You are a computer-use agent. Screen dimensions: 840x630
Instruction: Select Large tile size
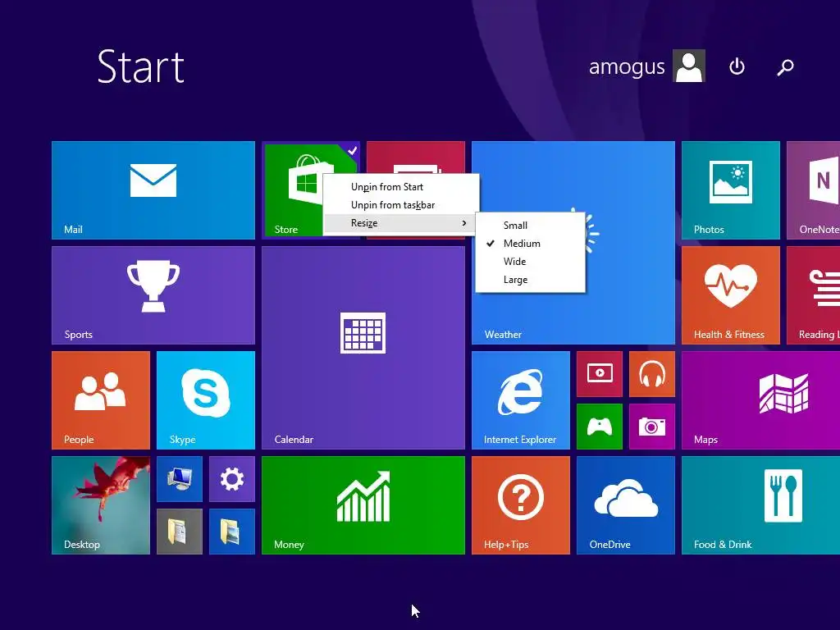coord(531,281)
